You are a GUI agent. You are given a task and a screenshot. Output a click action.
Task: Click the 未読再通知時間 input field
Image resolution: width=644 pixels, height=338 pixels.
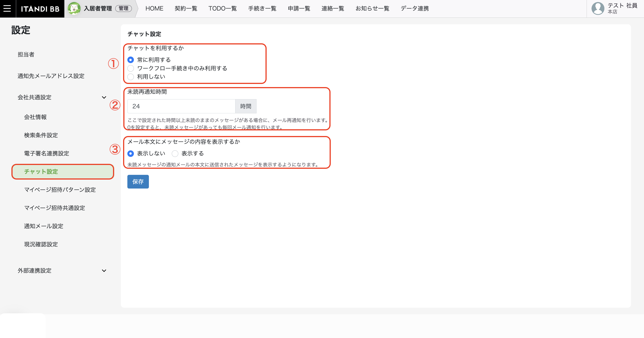(181, 106)
